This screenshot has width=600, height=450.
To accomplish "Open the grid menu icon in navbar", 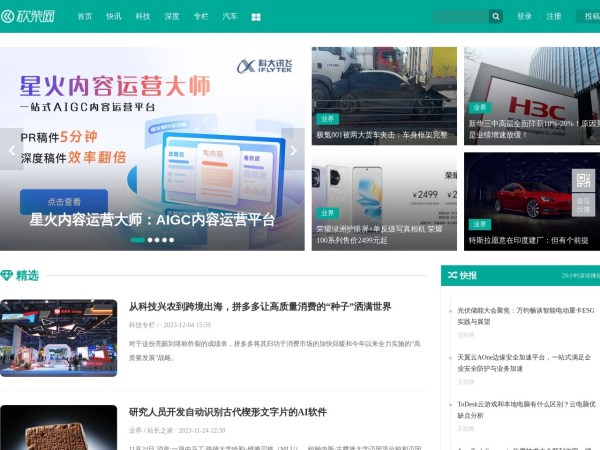I will click(256, 17).
